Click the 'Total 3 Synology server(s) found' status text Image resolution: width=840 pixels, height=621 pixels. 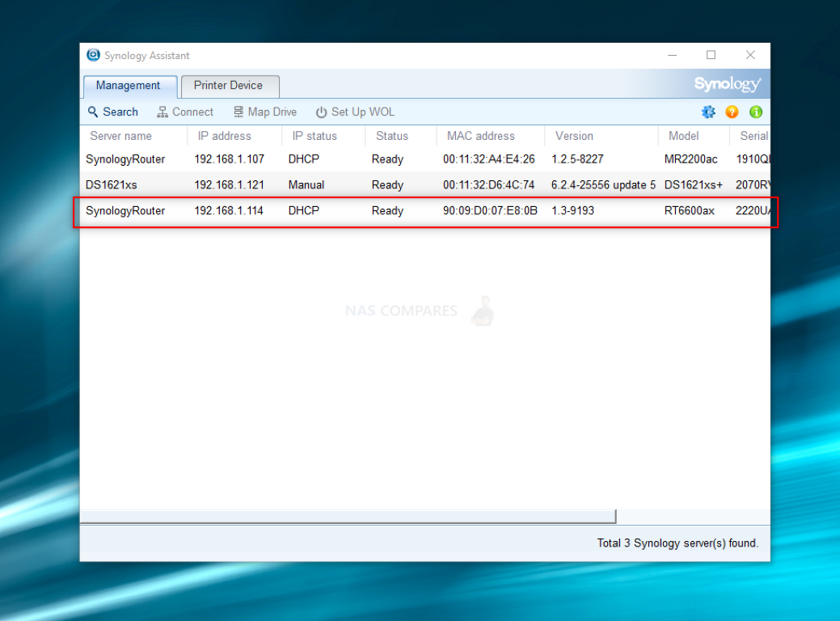pyautogui.click(x=677, y=543)
